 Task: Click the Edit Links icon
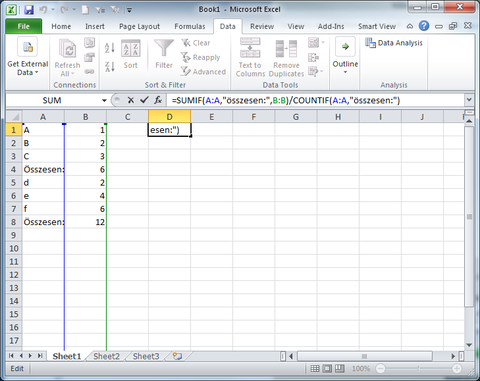coord(89,71)
